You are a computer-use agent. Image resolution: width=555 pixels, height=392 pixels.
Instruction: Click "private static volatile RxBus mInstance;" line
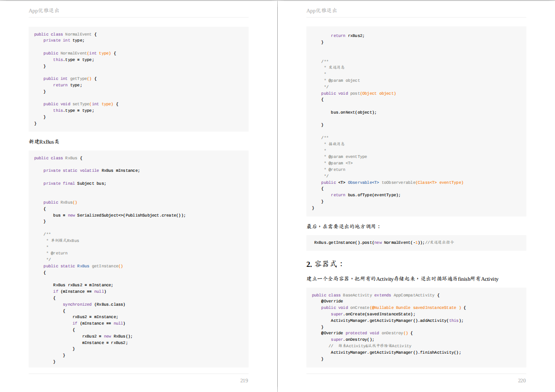(91, 170)
